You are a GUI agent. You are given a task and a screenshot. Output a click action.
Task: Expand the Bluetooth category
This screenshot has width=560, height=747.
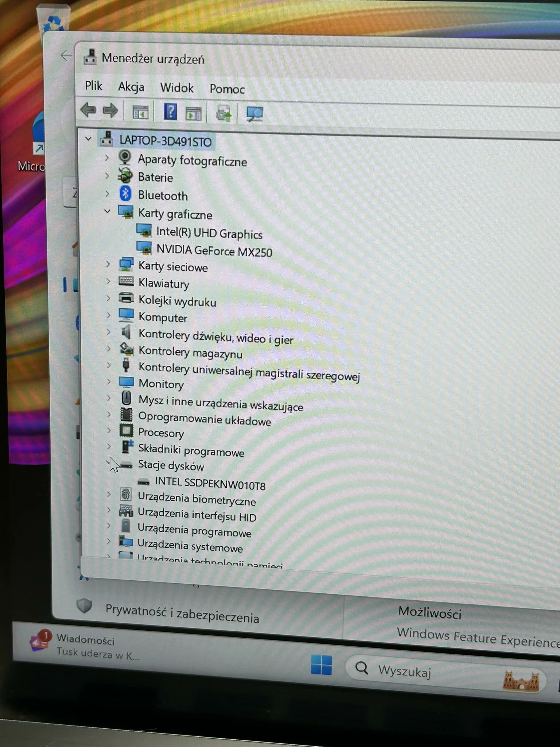point(107,193)
